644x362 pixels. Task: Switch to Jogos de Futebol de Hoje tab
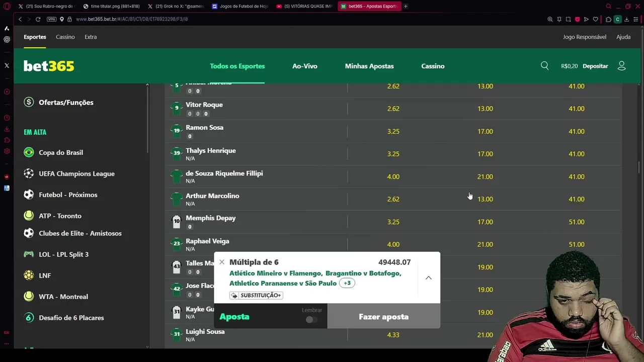[x=240, y=6]
